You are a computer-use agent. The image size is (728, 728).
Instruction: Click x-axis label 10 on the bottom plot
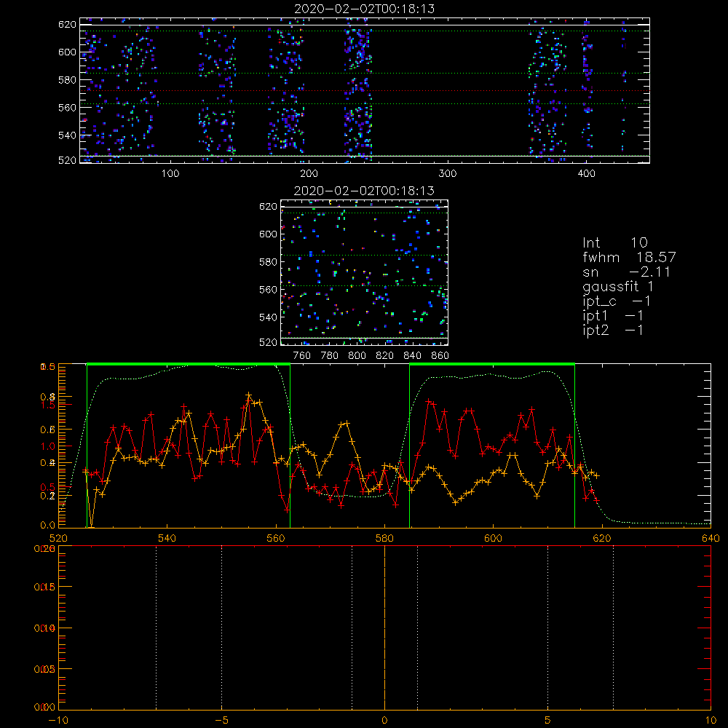click(711, 720)
